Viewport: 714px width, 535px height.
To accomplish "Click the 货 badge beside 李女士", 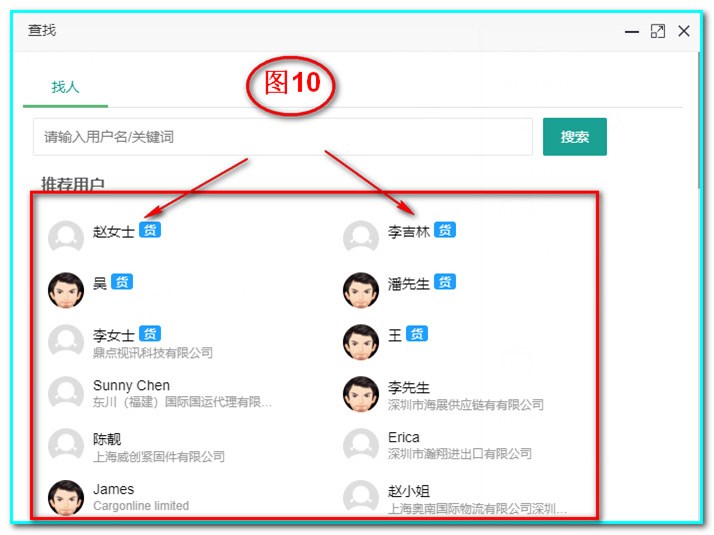I will pyautogui.click(x=150, y=334).
